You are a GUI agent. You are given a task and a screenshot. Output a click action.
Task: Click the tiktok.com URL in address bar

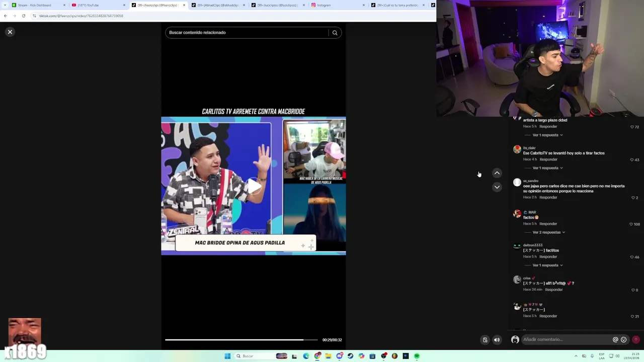(81, 16)
